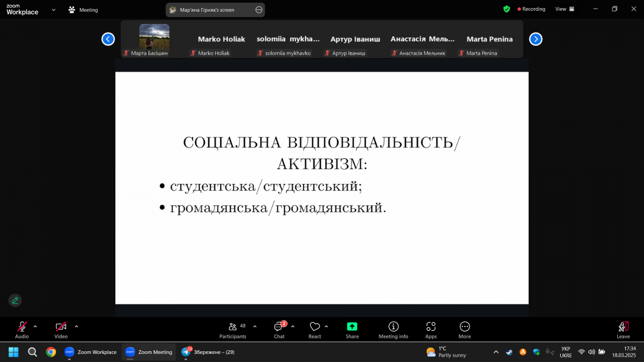The height and width of the screenshot is (362, 644).
Task: Select the annotation pencil icon
Action: [x=15, y=300]
